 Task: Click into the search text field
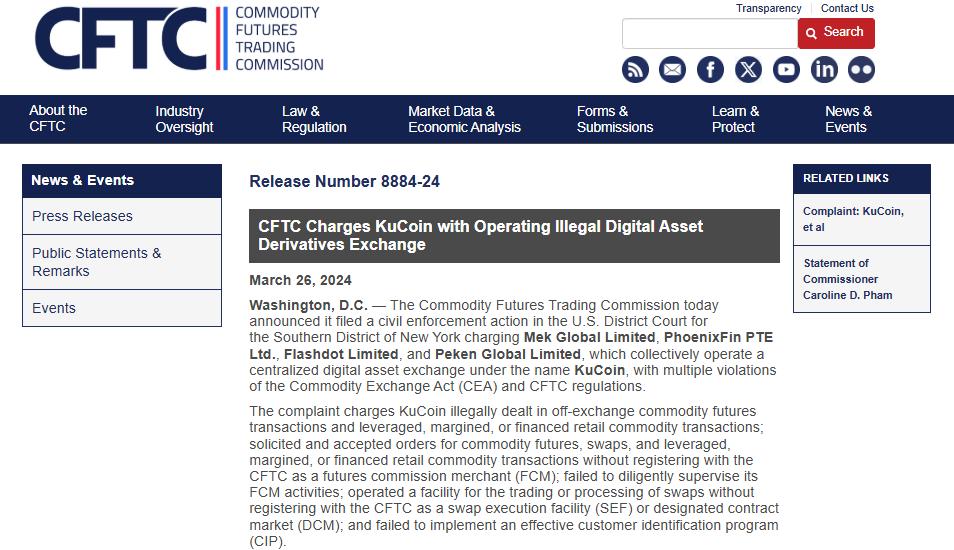point(709,33)
